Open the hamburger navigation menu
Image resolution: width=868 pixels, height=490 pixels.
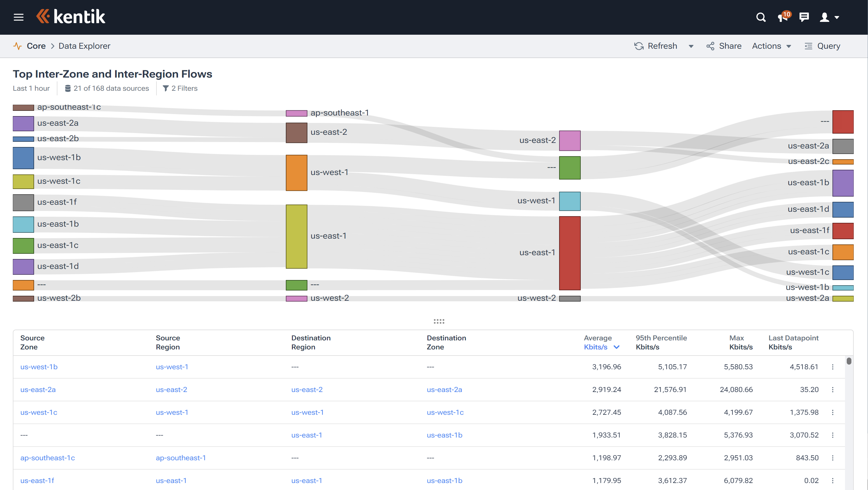point(19,17)
